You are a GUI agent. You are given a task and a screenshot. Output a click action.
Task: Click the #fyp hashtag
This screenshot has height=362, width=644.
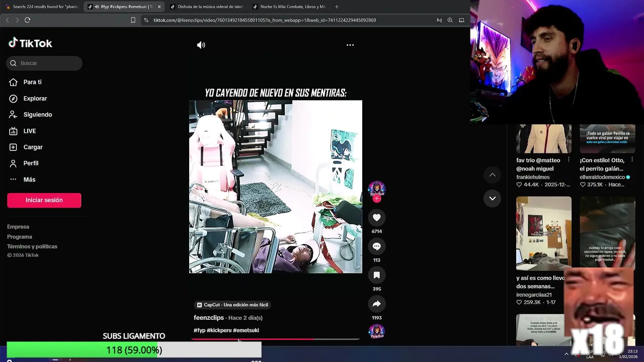pyautogui.click(x=200, y=330)
